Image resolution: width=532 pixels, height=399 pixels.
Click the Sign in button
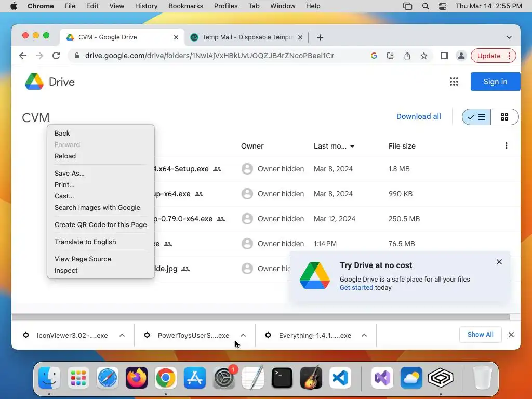point(495,82)
